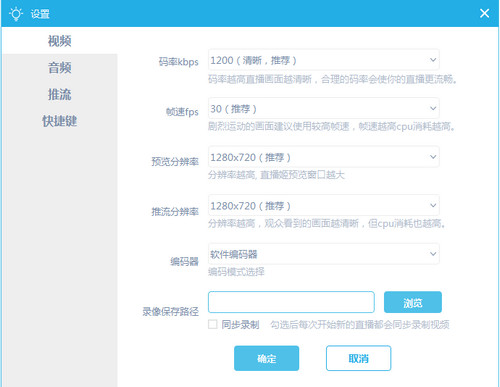Close the 设置 dialog with the X
Image resolution: width=500 pixels, height=387 pixels.
484,13
